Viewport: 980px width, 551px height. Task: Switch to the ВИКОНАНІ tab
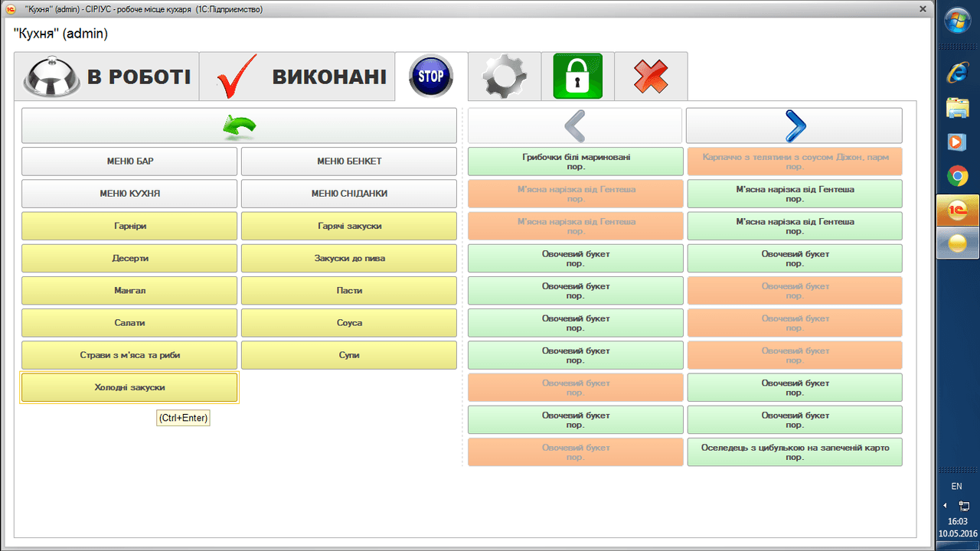tap(297, 77)
